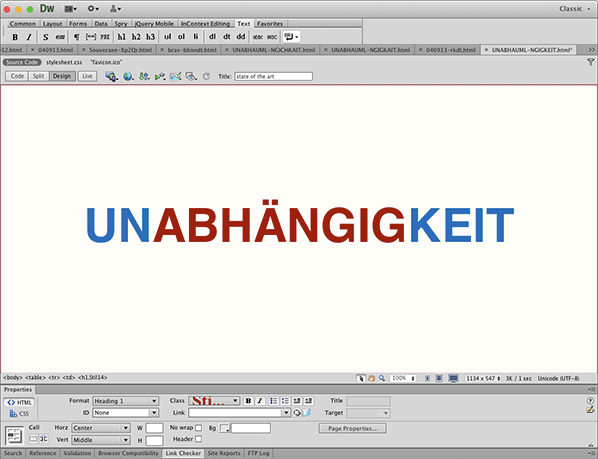Image resolution: width=598 pixels, height=459 pixels.
Task: Select h1.Stil14 tag in tag selector
Action: pyautogui.click(x=92, y=378)
